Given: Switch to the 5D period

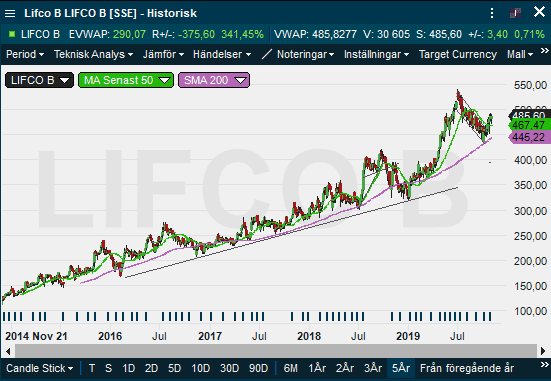Looking at the screenshot, I should pyautogui.click(x=174, y=368).
